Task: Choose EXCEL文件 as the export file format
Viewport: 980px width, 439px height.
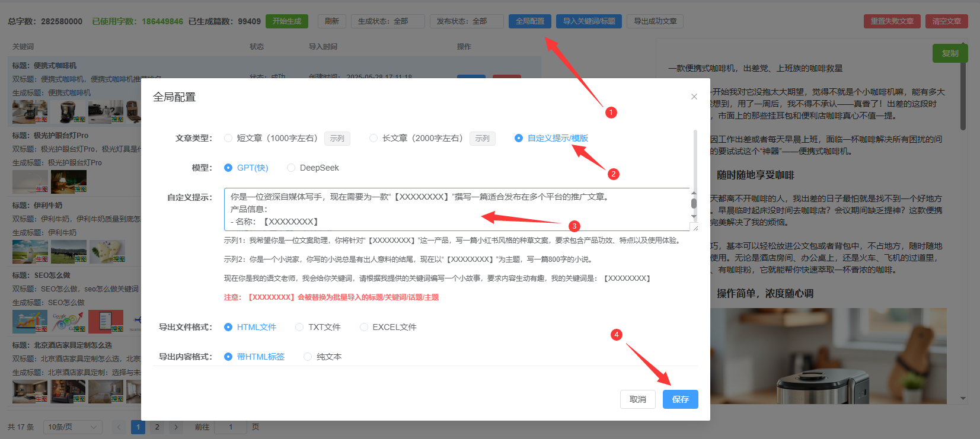Action: click(x=388, y=327)
